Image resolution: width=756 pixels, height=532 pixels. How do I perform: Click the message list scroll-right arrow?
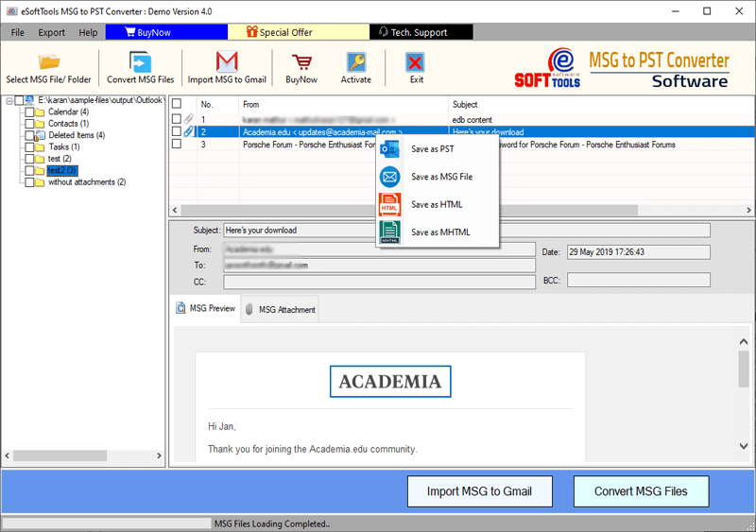pos(748,211)
